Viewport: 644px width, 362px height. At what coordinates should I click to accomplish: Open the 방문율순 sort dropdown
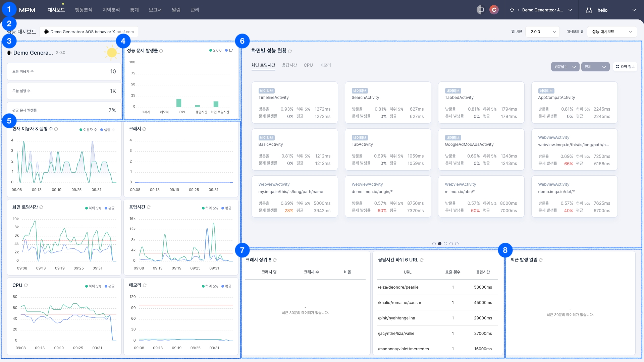pyautogui.click(x=565, y=67)
